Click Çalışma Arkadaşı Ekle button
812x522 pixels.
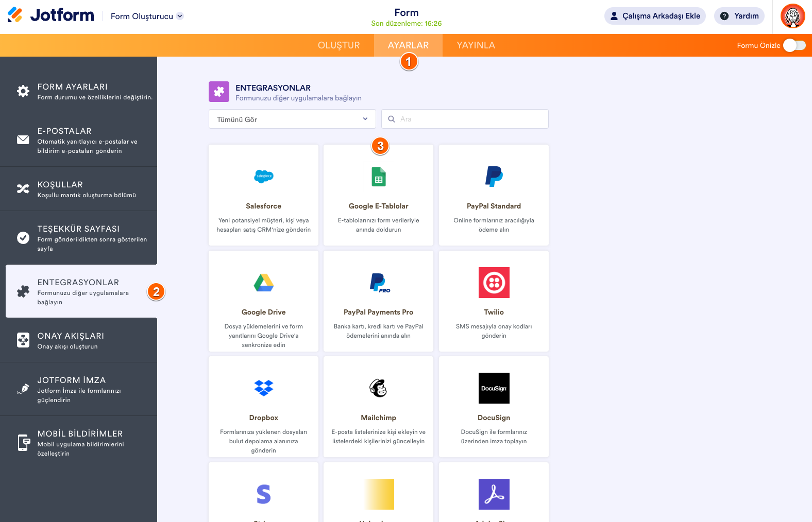655,16
